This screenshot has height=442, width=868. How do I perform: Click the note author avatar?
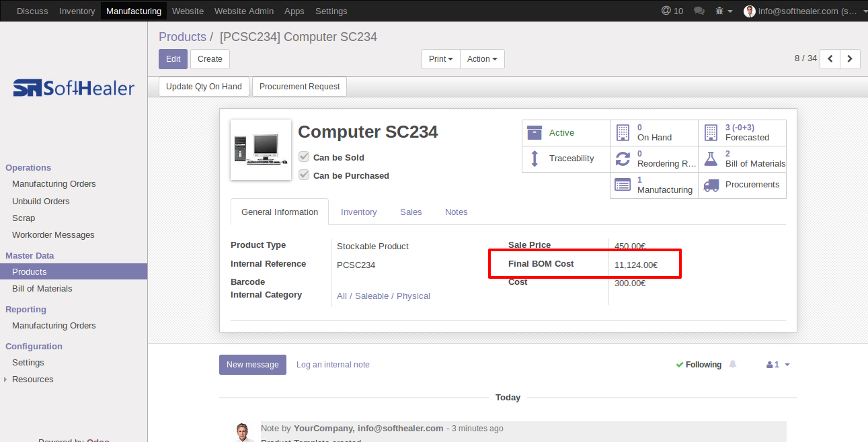[x=243, y=432]
